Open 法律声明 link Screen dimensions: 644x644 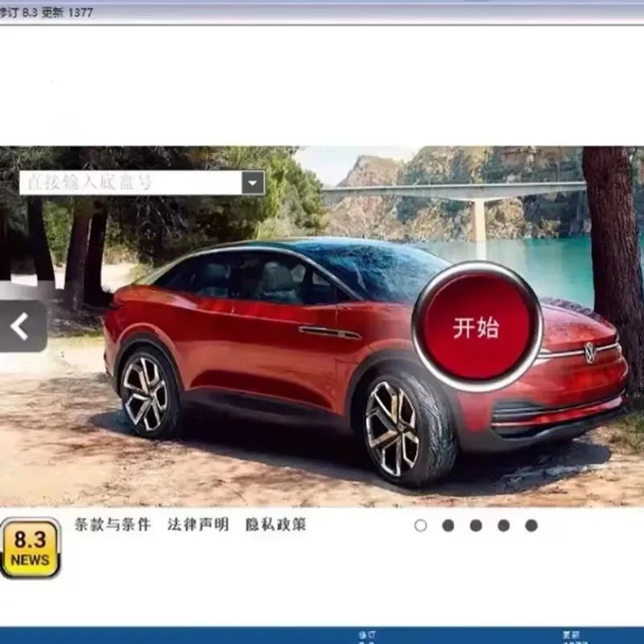click(x=197, y=525)
